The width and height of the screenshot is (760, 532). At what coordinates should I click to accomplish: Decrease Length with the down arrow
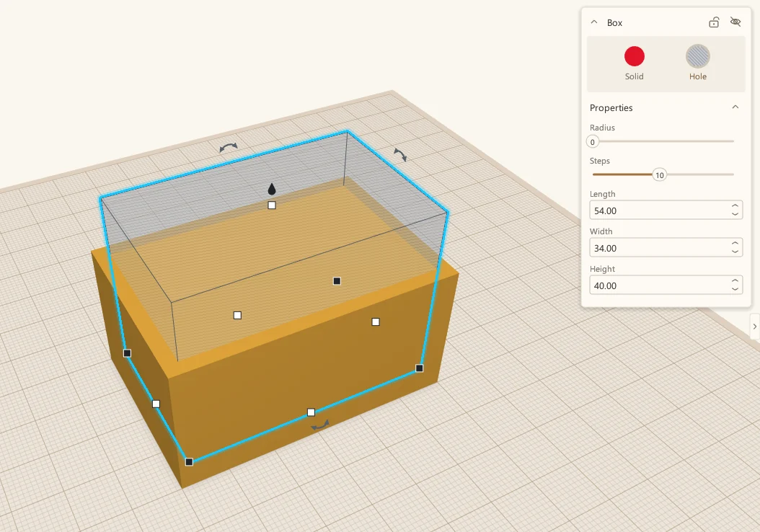735,214
